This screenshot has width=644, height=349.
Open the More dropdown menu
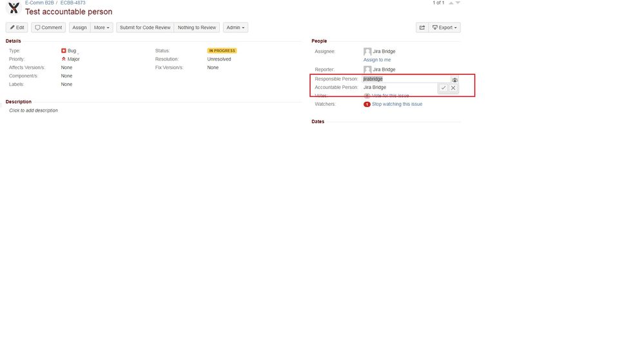point(101,28)
